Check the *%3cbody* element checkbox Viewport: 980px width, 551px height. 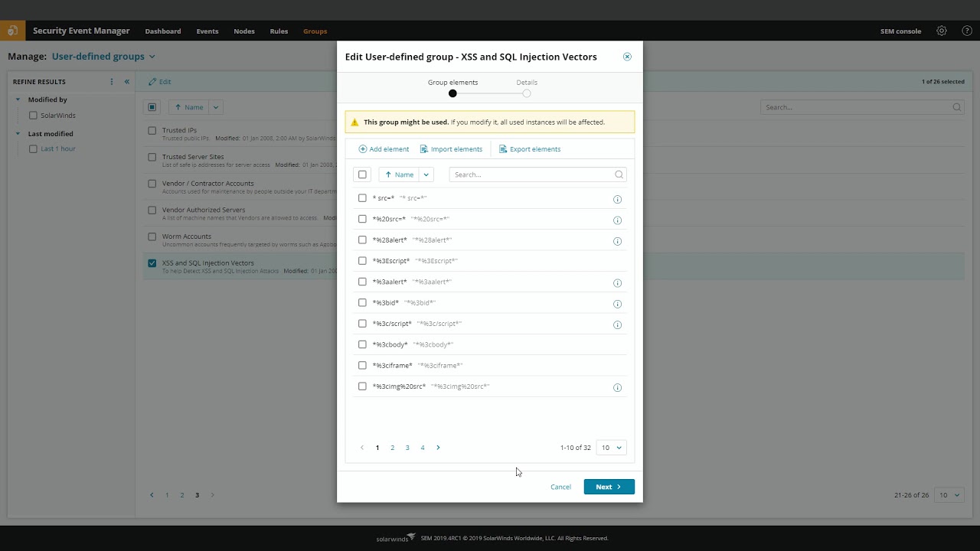pyautogui.click(x=362, y=344)
